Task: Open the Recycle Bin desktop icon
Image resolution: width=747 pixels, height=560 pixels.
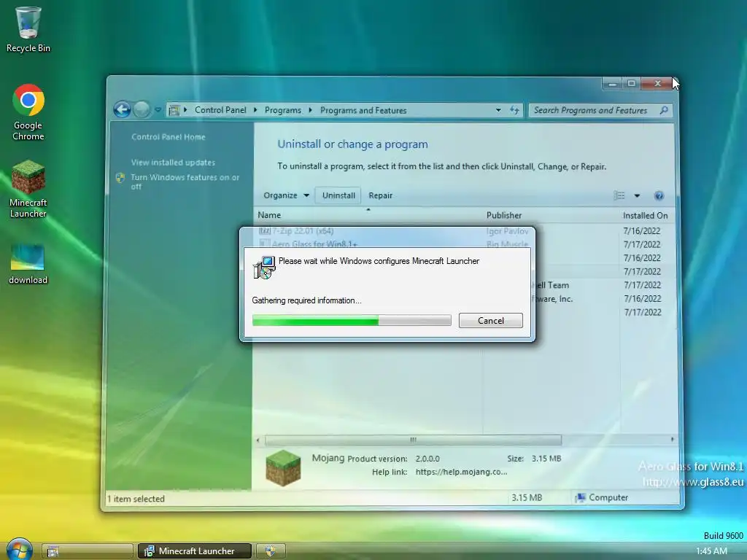Action: [28, 28]
